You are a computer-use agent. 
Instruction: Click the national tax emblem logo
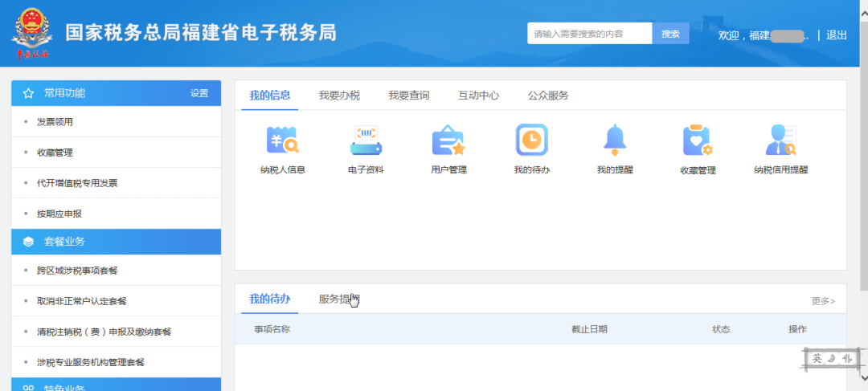[x=32, y=33]
